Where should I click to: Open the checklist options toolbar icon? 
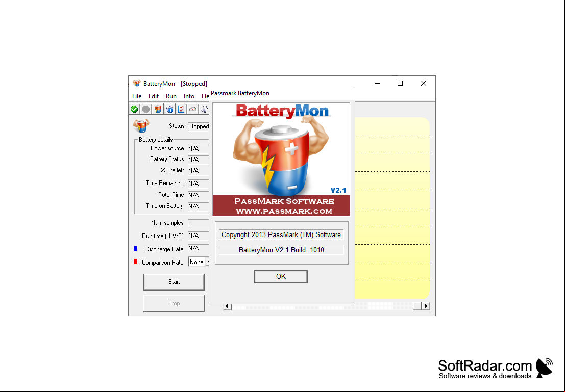pyautogui.click(x=181, y=109)
